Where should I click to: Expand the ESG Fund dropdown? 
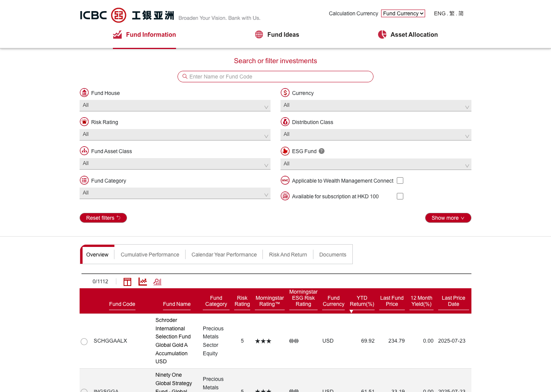(376, 164)
